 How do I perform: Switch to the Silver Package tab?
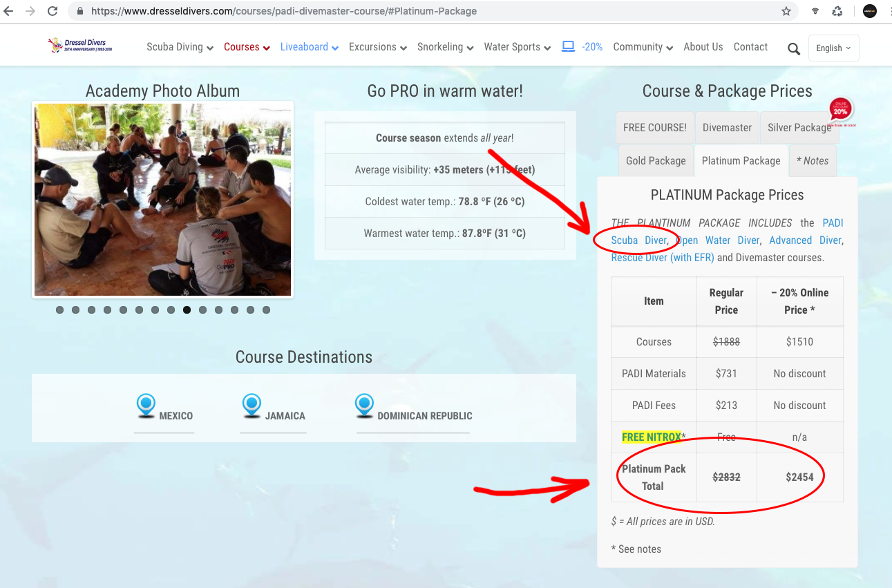[799, 127]
